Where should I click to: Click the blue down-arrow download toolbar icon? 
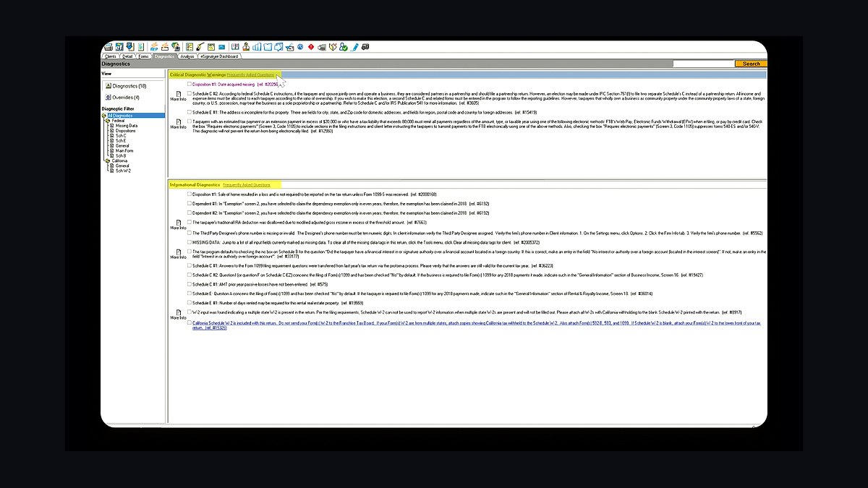click(x=129, y=47)
